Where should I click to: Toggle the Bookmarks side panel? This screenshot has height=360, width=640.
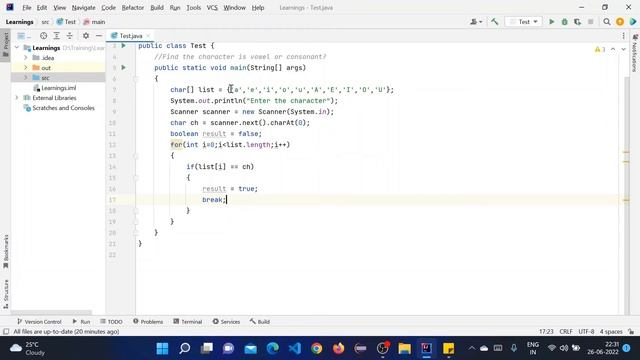pyautogui.click(x=5, y=251)
